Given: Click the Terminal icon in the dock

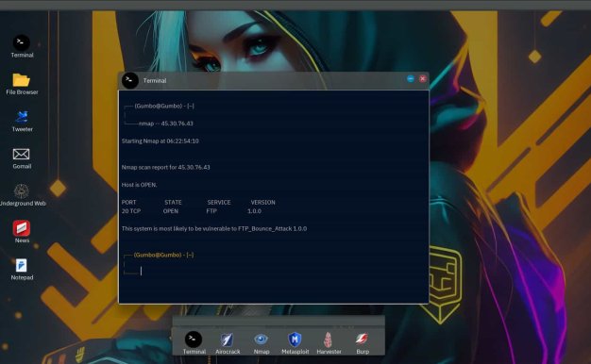Looking at the screenshot, I should point(194,339).
